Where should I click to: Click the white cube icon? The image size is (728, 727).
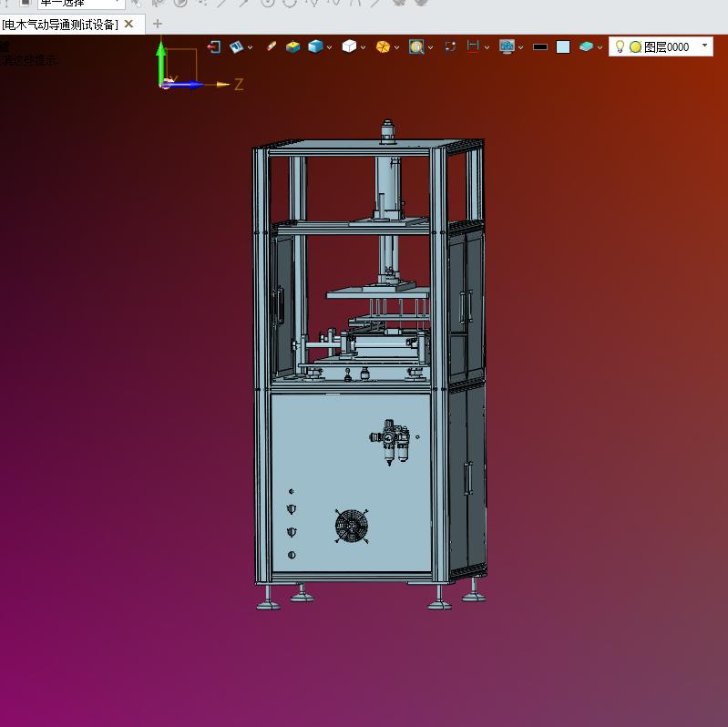pos(349,46)
